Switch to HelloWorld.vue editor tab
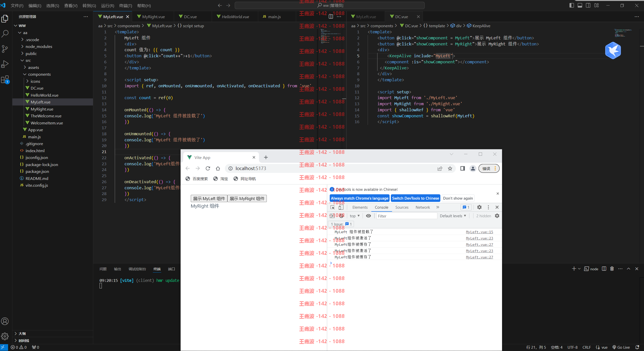The width and height of the screenshot is (644, 351). click(235, 17)
